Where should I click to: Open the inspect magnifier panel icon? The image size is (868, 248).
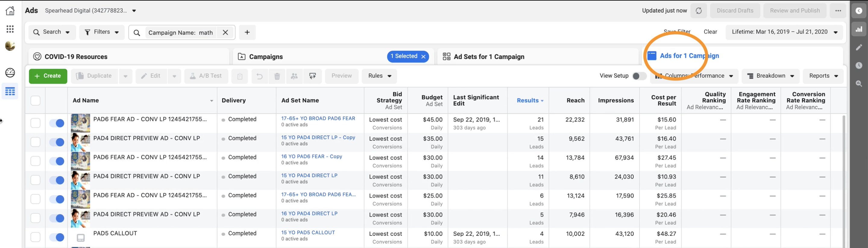pos(859,83)
